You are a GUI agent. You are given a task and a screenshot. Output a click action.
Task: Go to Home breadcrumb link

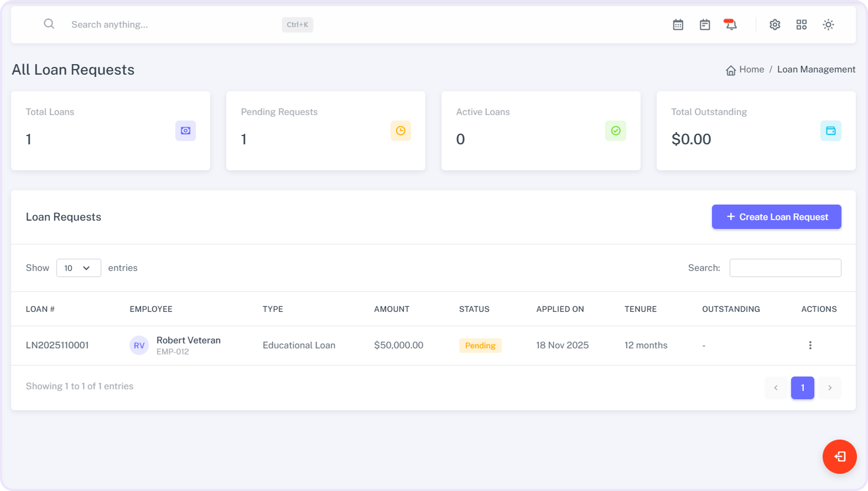pyautogui.click(x=751, y=70)
